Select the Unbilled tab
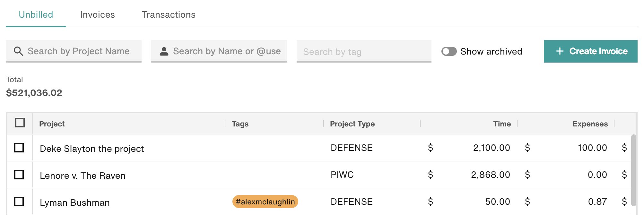 tap(36, 14)
